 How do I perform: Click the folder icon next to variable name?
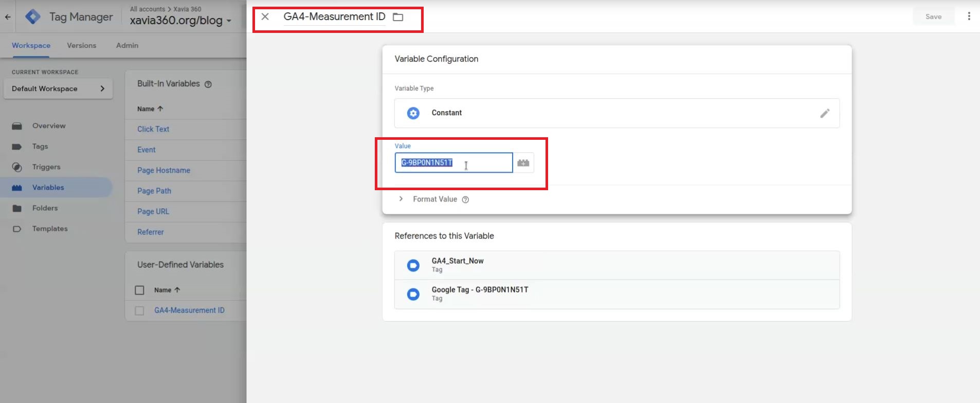(398, 17)
